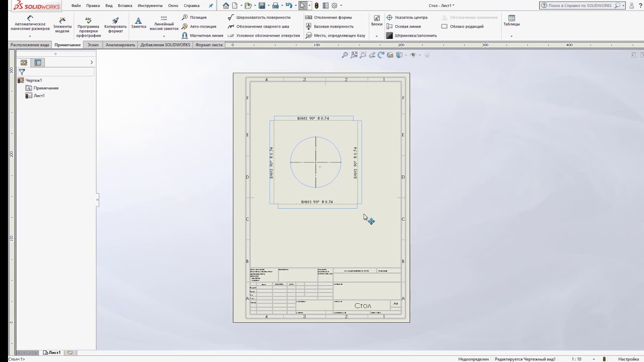Insert a Заметка annotation

[138, 23]
